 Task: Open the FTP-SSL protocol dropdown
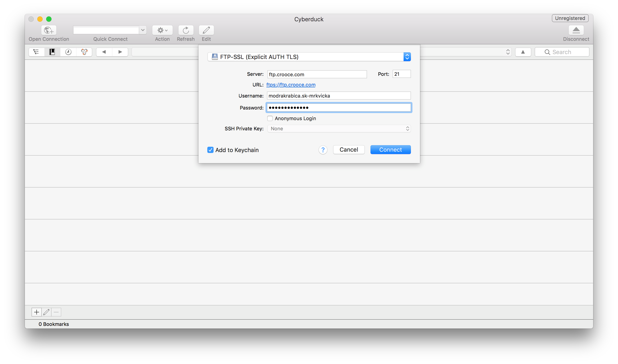pyautogui.click(x=309, y=57)
